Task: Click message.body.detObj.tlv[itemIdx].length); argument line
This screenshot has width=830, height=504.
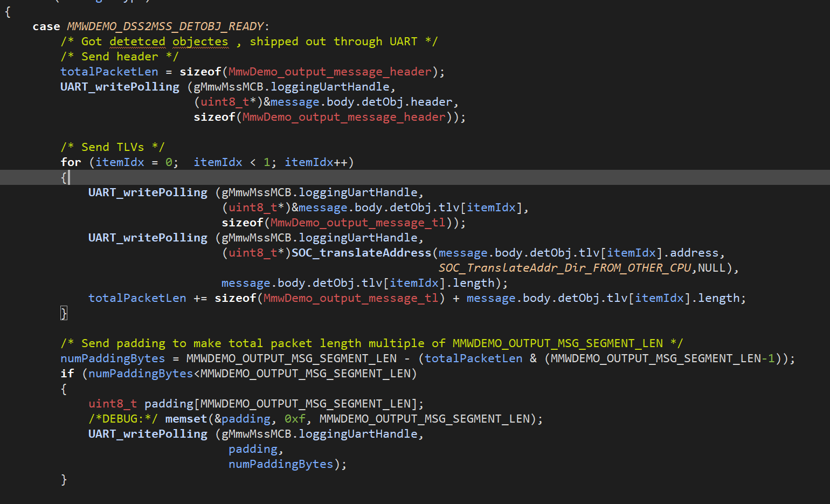Action: tap(365, 283)
